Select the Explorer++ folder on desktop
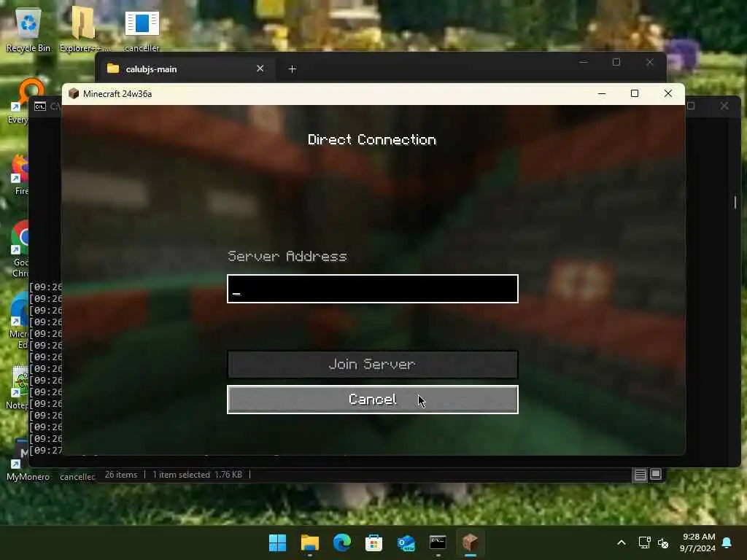 point(85,29)
